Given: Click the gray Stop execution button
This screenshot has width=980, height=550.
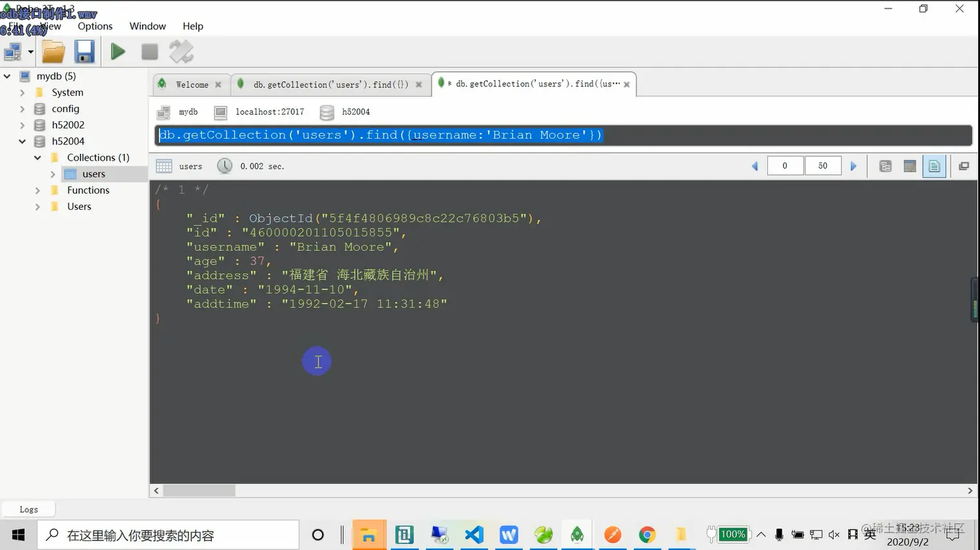Looking at the screenshot, I should click(150, 52).
